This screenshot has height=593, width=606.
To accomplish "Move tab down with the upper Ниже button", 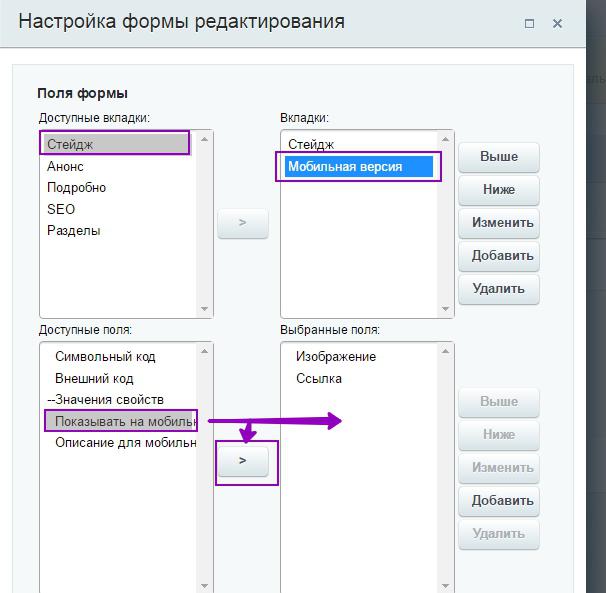I will point(499,190).
